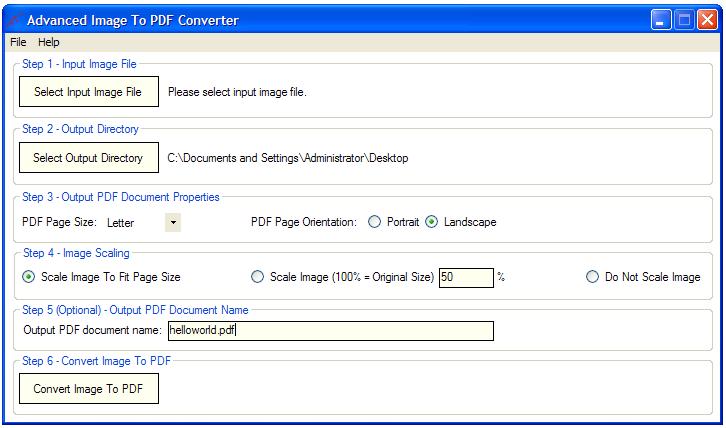This screenshot has height=428, width=726.
Task: Open the Help menu
Action: click(x=49, y=42)
